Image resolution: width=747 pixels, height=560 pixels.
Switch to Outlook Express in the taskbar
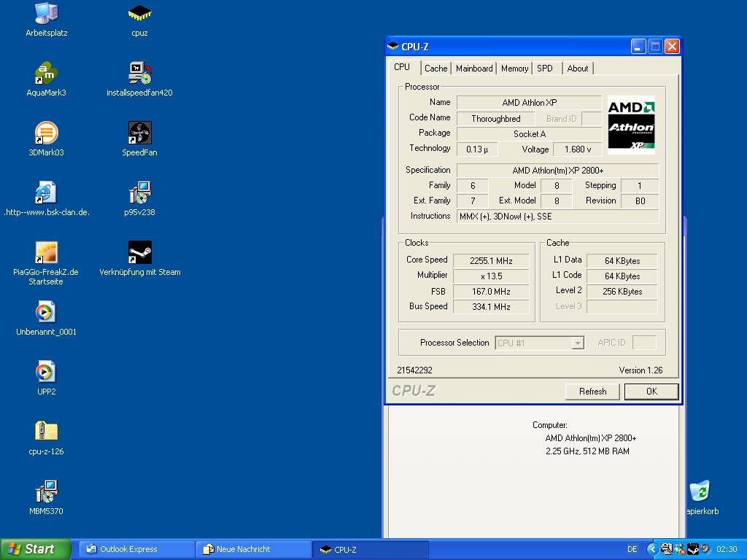point(136,549)
